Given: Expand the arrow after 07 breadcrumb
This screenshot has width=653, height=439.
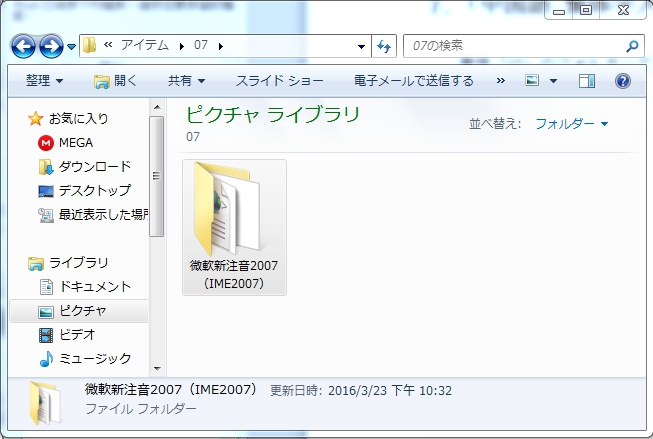Looking at the screenshot, I should (x=221, y=46).
